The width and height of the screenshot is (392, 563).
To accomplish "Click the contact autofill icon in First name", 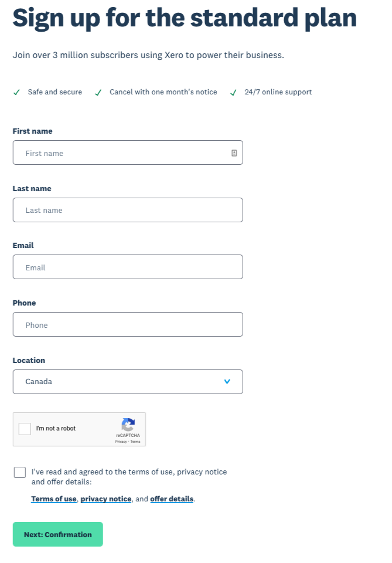I will [x=234, y=153].
